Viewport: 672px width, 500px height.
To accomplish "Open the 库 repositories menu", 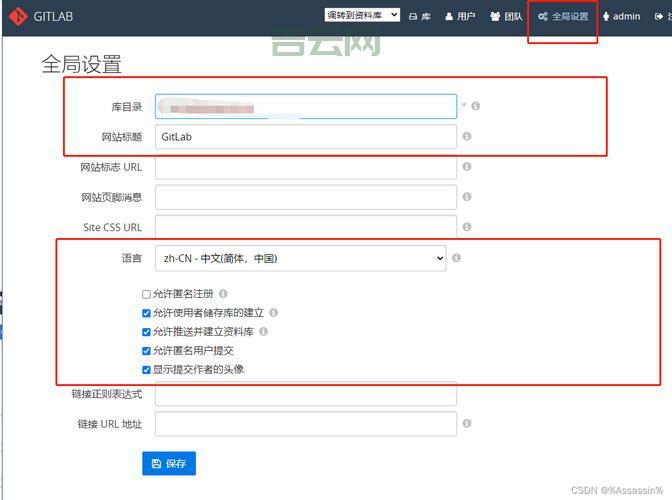I will (420, 16).
